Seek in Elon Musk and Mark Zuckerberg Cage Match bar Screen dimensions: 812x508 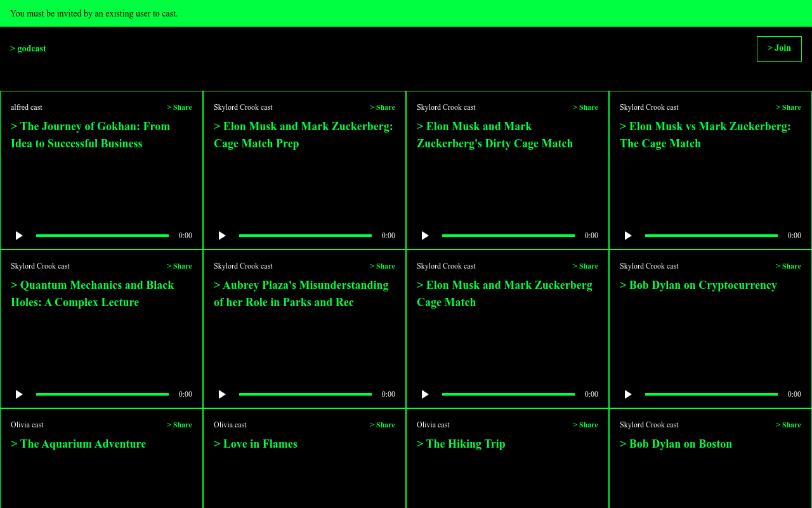point(508,394)
